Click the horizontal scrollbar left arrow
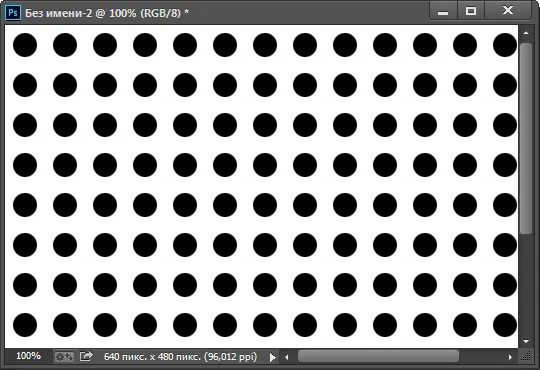 (287, 357)
